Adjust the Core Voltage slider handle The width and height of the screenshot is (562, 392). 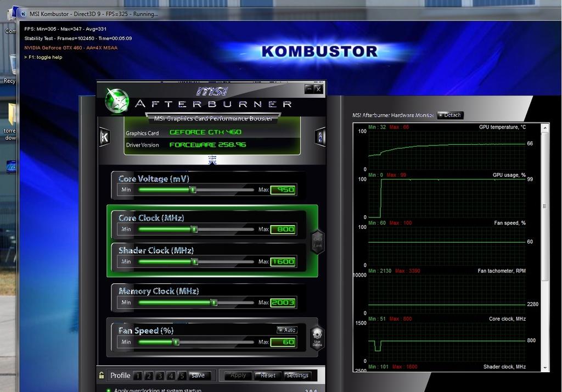point(193,190)
